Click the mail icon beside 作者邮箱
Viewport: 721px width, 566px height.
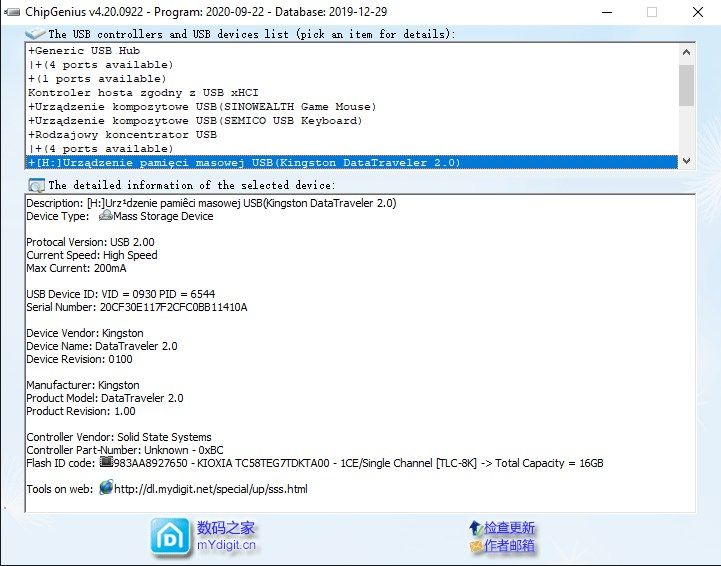[475, 546]
